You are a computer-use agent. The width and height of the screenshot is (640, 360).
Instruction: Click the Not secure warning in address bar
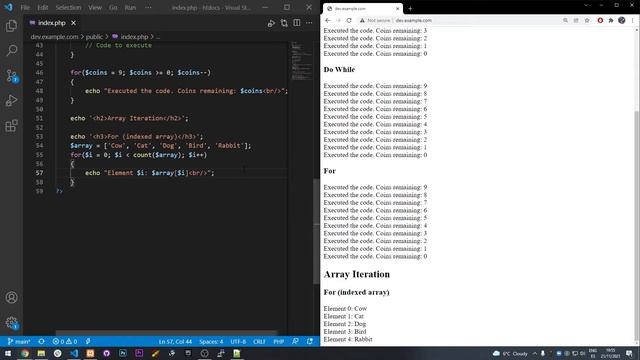coord(375,20)
